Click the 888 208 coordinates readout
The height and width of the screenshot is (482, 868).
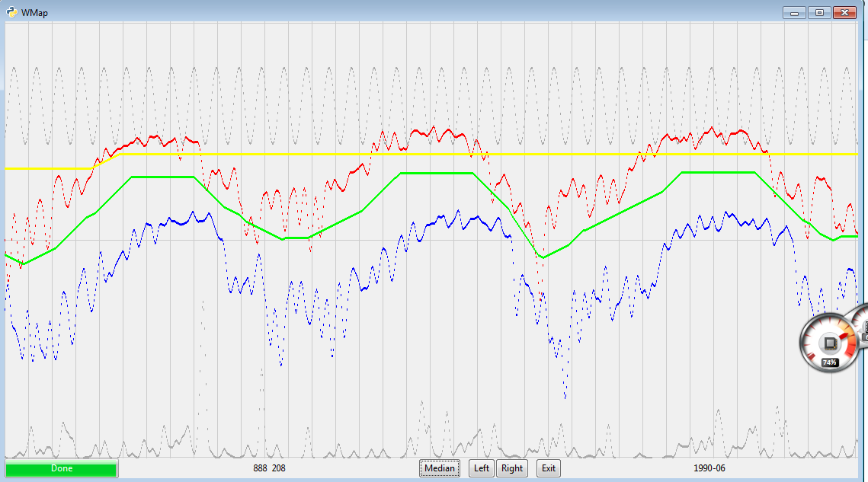pyautogui.click(x=270, y=468)
